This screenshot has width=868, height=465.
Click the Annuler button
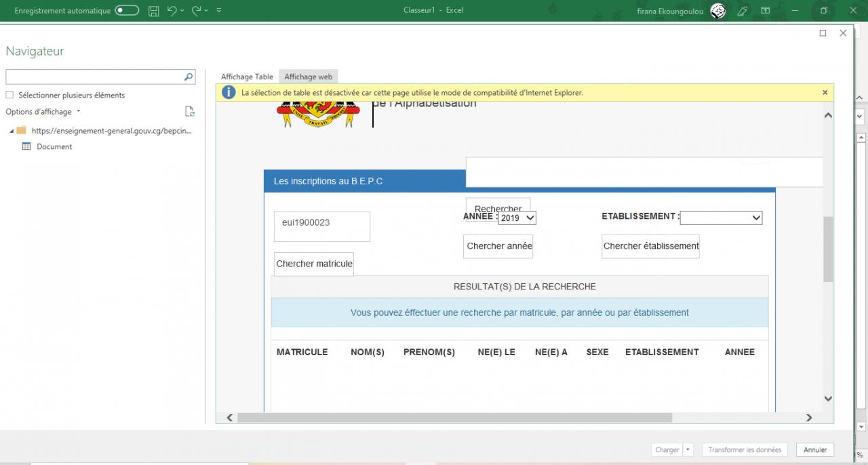click(815, 449)
